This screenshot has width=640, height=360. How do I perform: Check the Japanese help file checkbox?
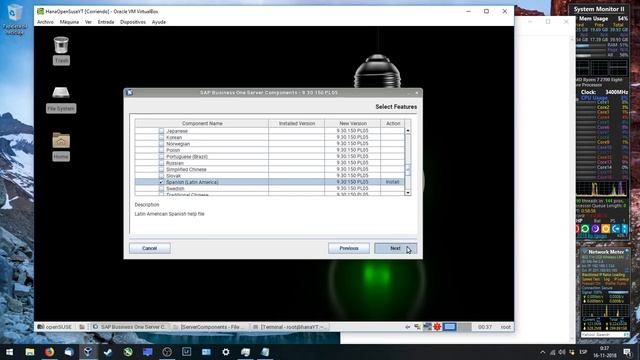pyautogui.click(x=161, y=131)
